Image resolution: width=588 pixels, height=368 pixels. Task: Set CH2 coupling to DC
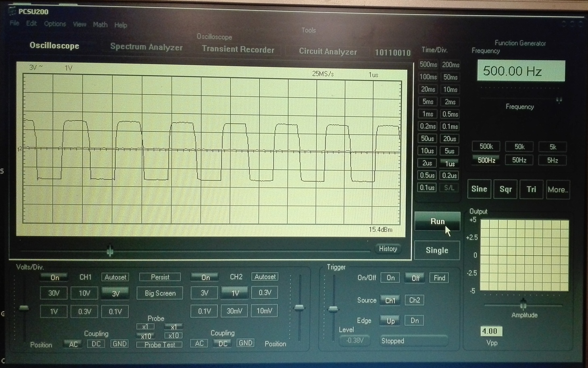pyautogui.click(x=223, y=343)
